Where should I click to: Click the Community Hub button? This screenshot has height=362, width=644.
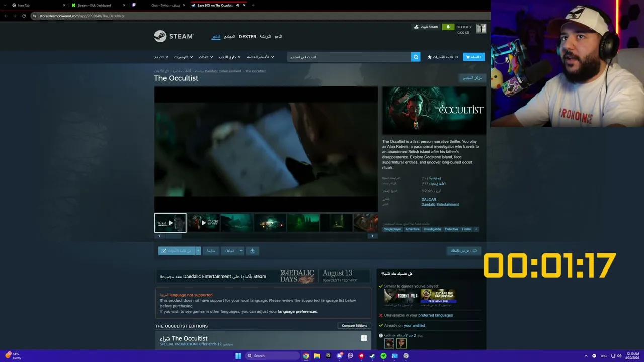tap(473, 78)
